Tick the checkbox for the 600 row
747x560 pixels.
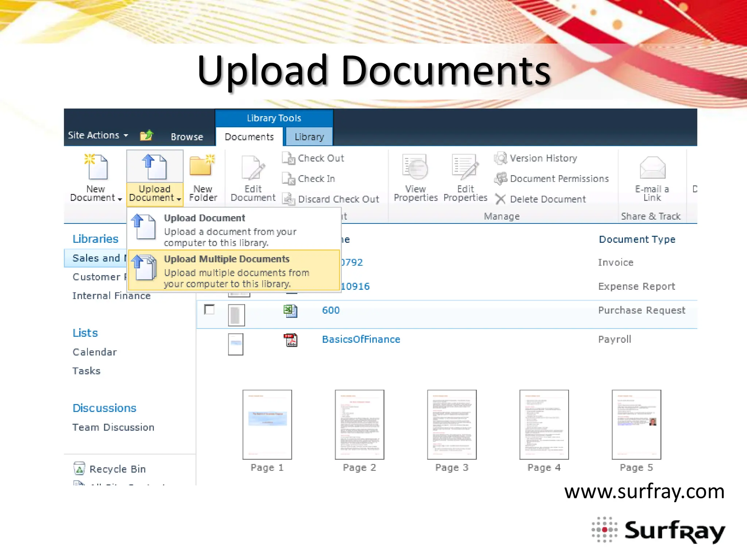[209, 310]
